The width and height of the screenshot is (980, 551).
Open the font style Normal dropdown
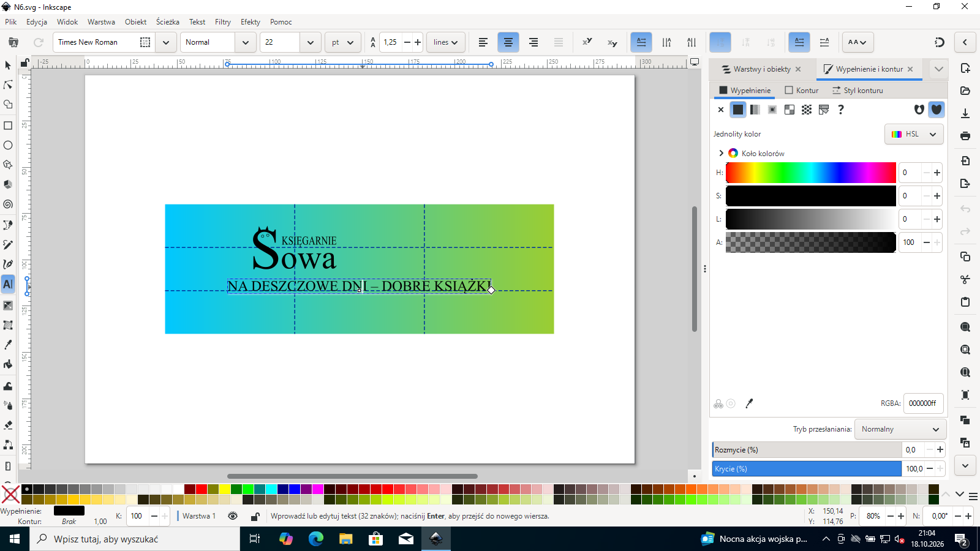click(x=245, y=42)
